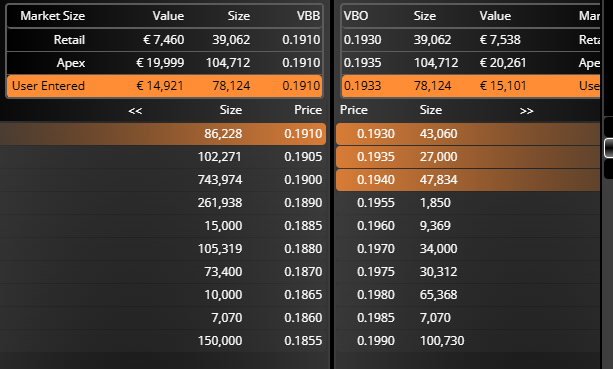The image size is (613, 369).
Task: Click the offer level at 0.1980
Action: pos(468,295)
